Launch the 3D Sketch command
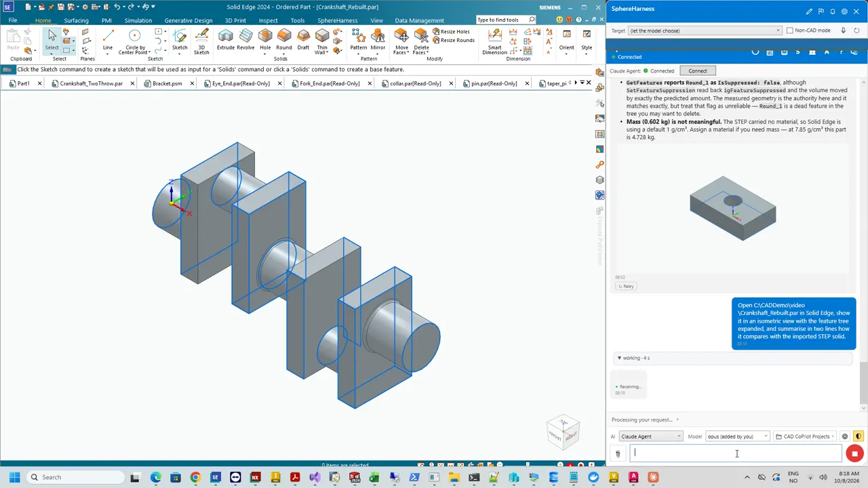This screenshot has width=868, height=488. point(201,41)
